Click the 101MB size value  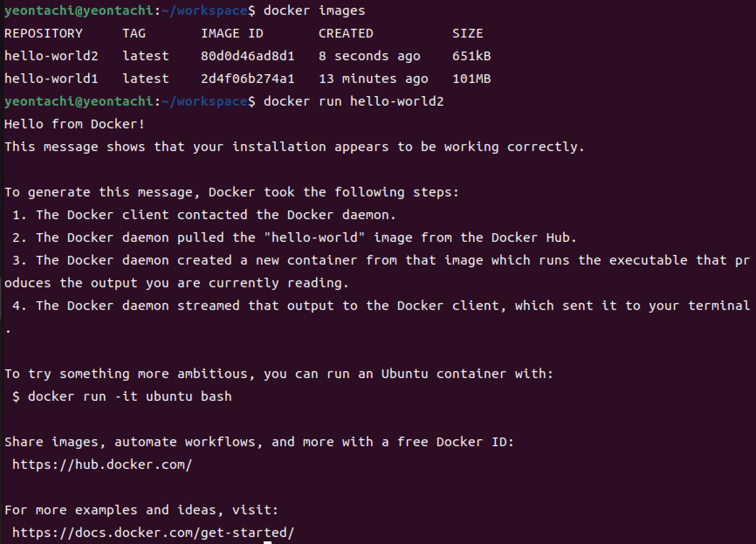pos(471,79)
